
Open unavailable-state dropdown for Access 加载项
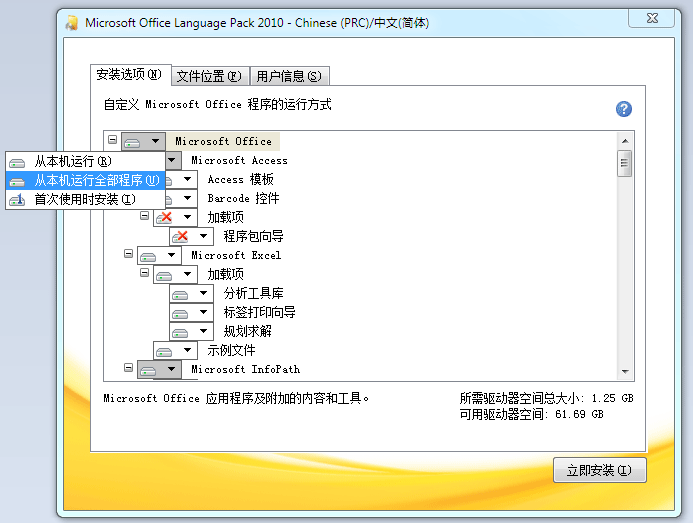tap(187, 217)
